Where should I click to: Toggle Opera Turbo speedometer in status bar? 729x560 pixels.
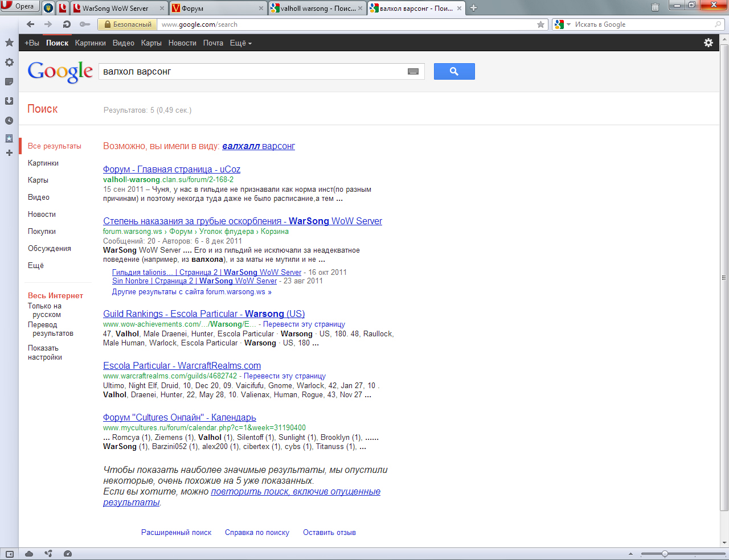[x=68, y=554]
